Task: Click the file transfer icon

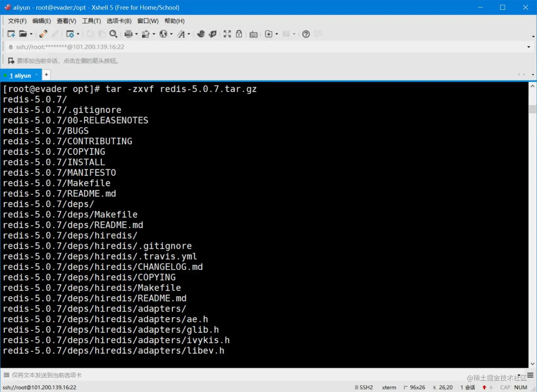Action: click(146, 34)
